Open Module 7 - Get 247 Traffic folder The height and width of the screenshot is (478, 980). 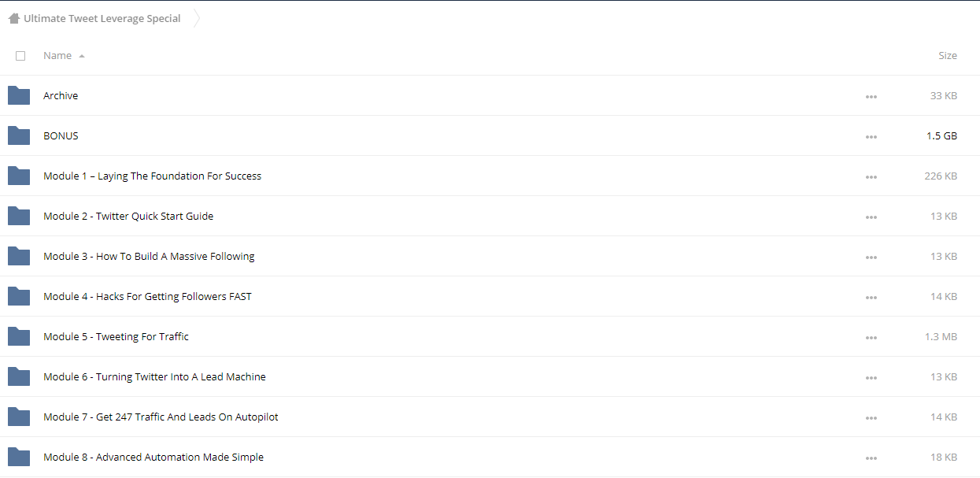pyautogui.click(x=161, y=417)
